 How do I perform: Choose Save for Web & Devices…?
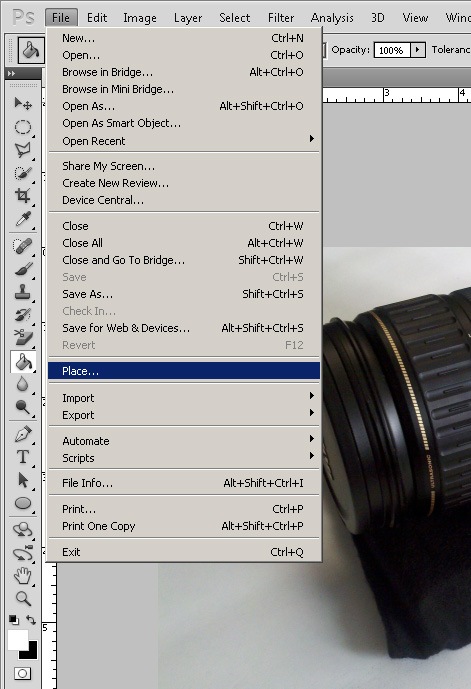[184, 328]
